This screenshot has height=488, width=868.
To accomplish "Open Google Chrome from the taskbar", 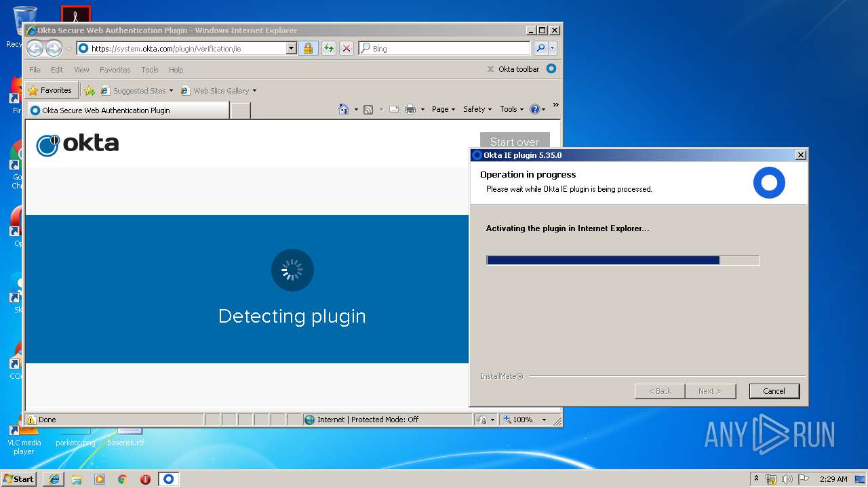I will 123,479.
